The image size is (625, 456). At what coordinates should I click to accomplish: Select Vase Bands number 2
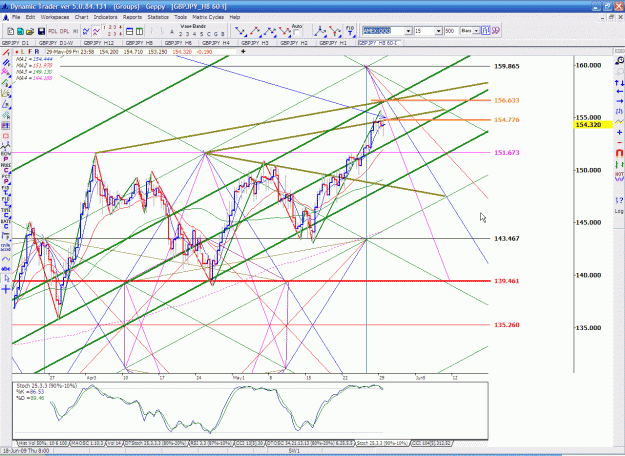coord(181,34)
